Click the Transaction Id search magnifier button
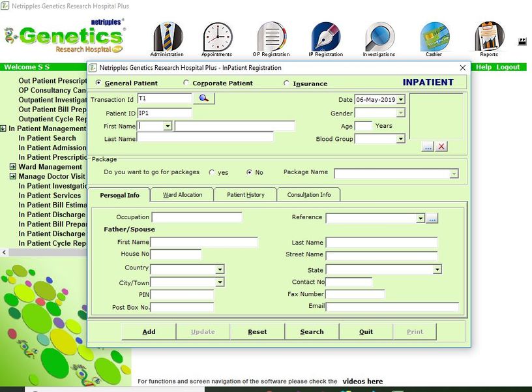Screen dimensions: 532x392 pos(204,98)
